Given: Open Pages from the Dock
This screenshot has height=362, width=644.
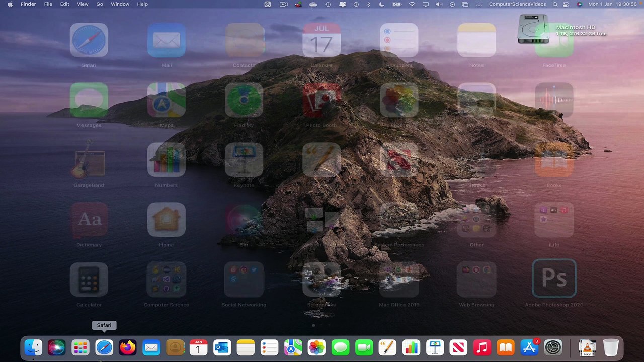Looking at the screenshot, I should tap(388, 347).
